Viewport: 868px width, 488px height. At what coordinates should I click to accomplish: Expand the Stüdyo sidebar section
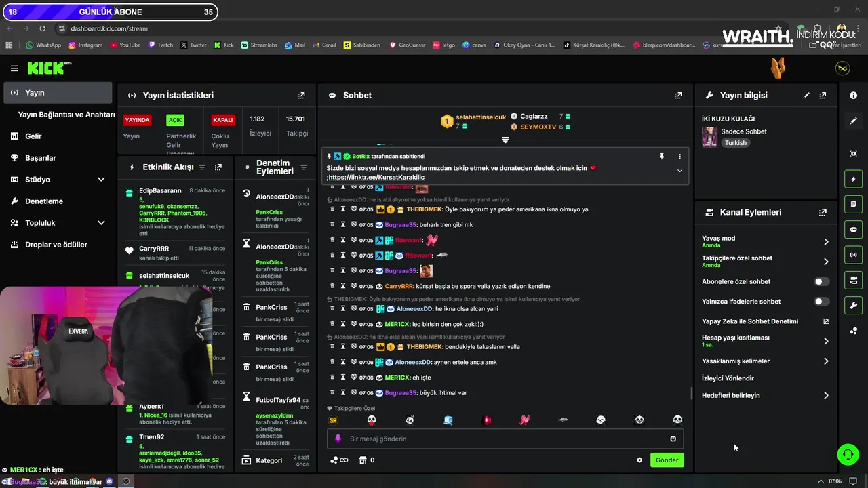pos(101,180)
